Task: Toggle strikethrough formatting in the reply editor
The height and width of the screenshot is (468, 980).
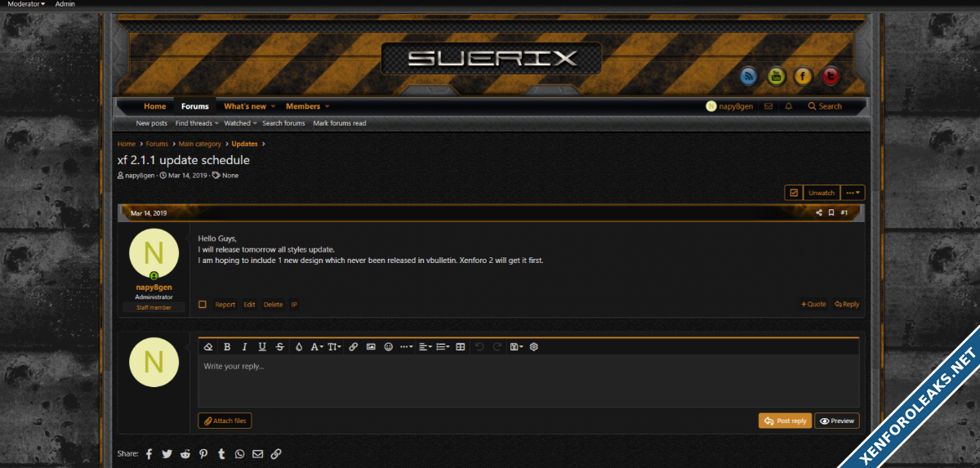Action: 280,347
